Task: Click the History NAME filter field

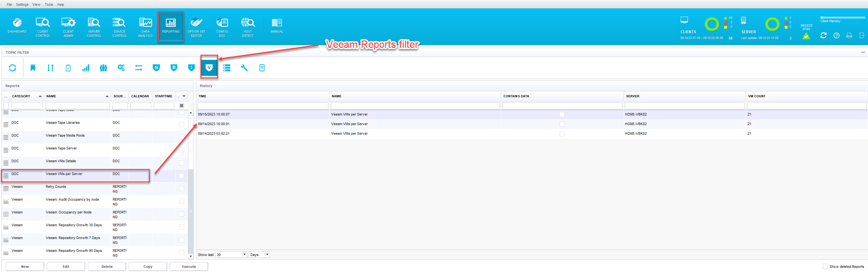Action: (x=415, y=106)
